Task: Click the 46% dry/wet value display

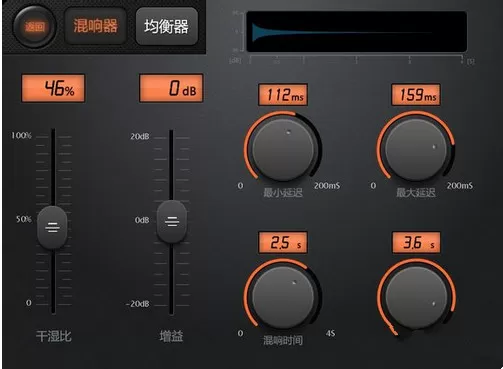Action: pyautogui.click(x=53, y=88)
